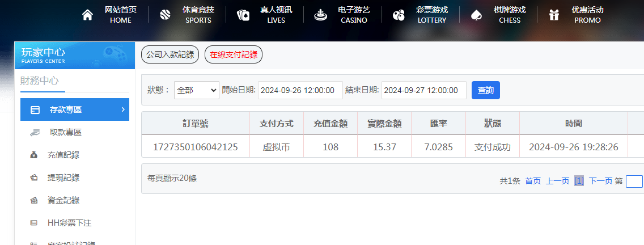The width and height of the screenshot is (644, 245).
Task: Select the 在線支付記錄 tab
Action: [233, 54]
